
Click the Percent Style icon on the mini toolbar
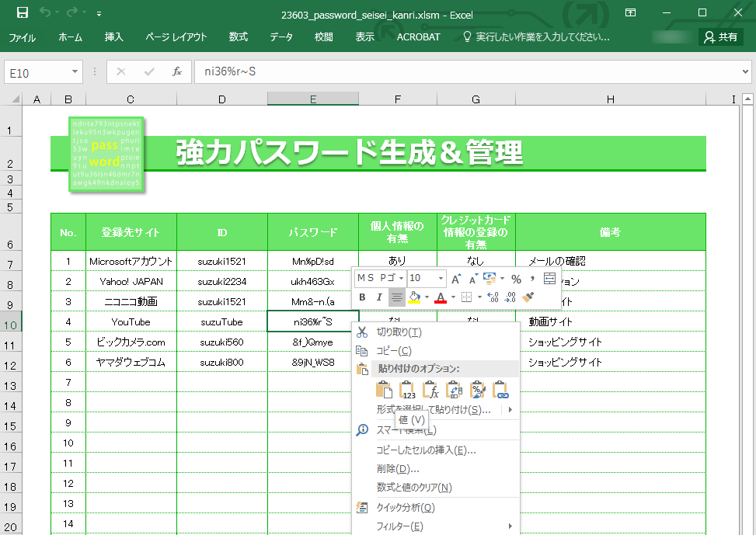coord(517,278)
